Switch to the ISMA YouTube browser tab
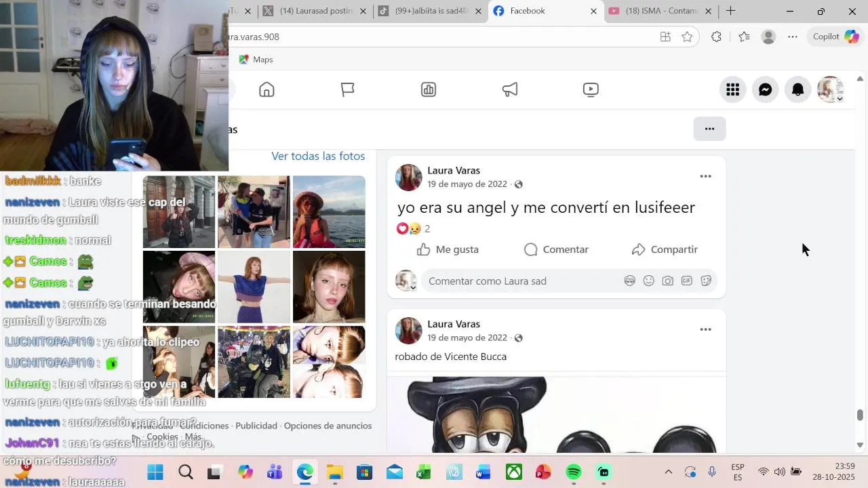The width and height of the screenshot is (868, 488). pyautogui.click(x=660, y=11)
